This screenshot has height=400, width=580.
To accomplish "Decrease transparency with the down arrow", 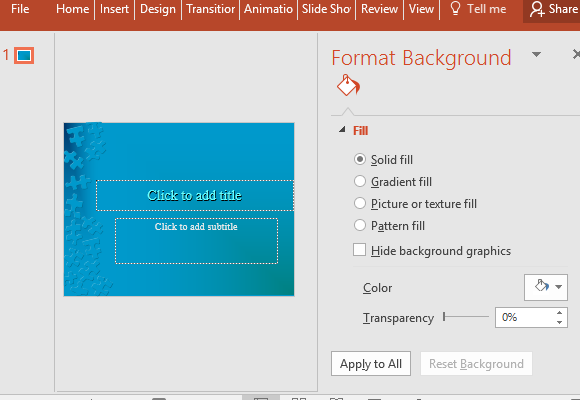I will click(x=559, y=322).
